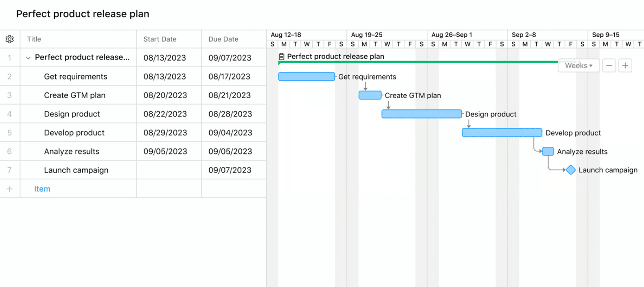Click due date 09/04/2023
This screenshot has height=287, width=644.
coord(234,133)
